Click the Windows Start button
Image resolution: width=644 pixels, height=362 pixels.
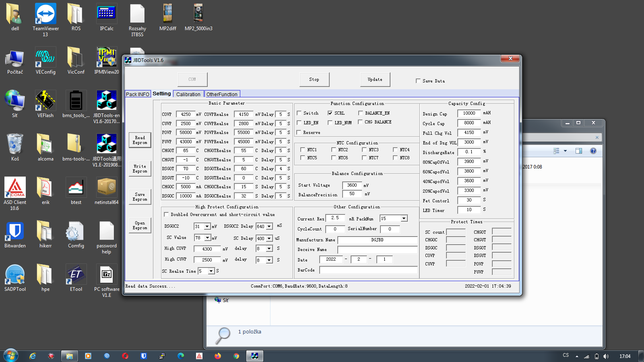click(x=11, y=356)
